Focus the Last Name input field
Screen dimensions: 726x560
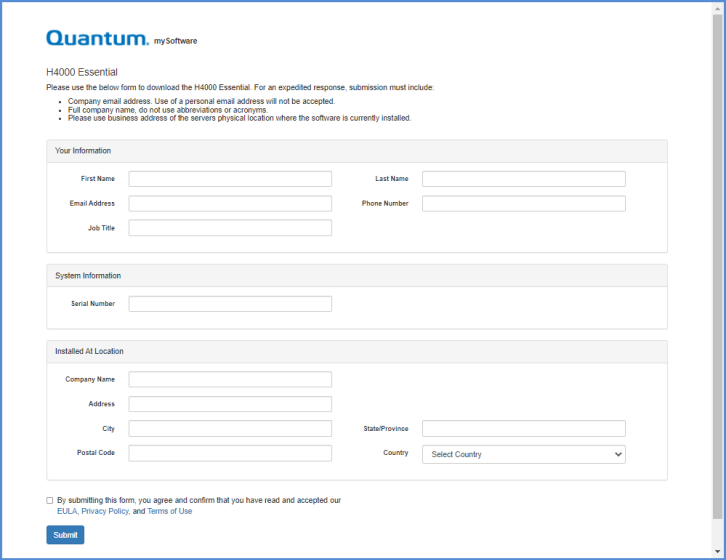tap(524, 179)
